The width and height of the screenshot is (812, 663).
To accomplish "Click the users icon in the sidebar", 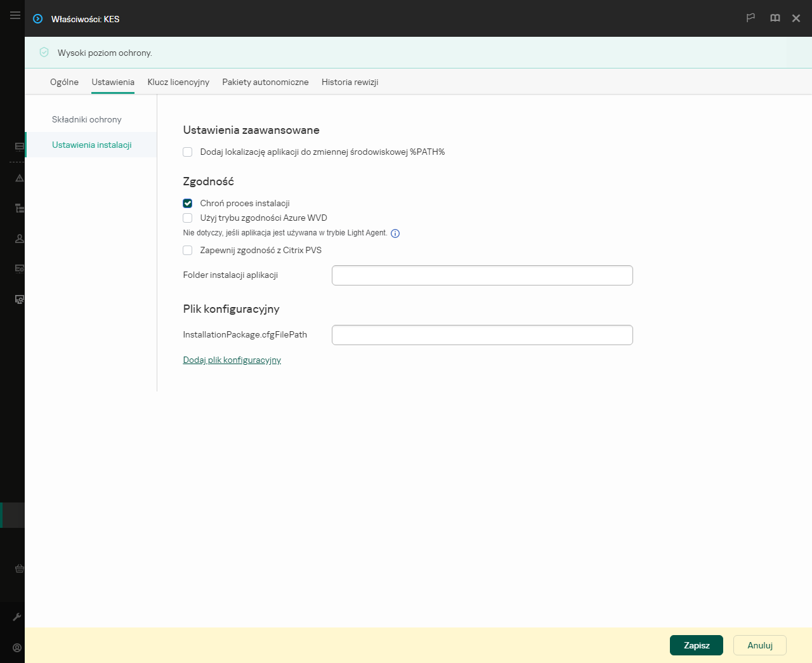I will coord(18,238).
